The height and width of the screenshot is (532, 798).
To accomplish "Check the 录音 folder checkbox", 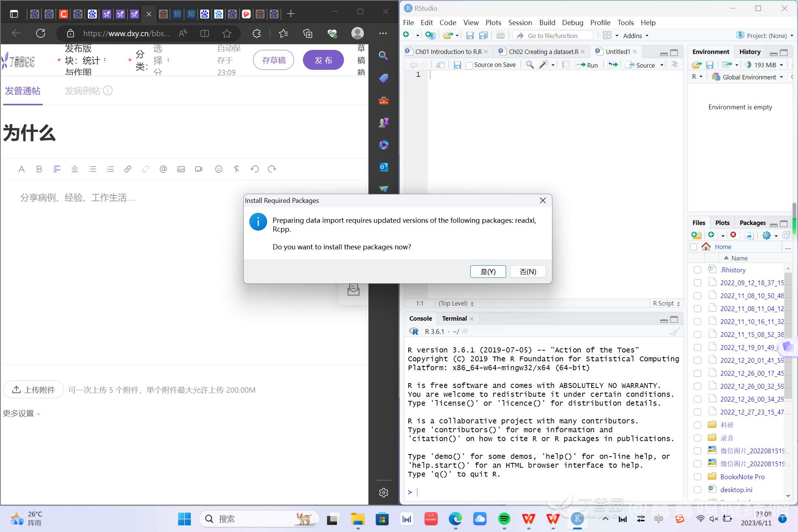I will [x=698, y=438].
